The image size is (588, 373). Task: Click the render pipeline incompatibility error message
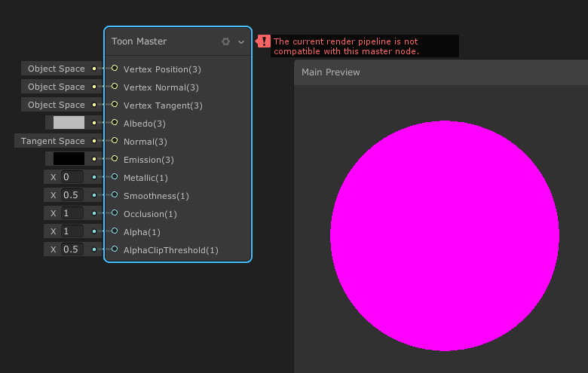(x=365, y=46)
